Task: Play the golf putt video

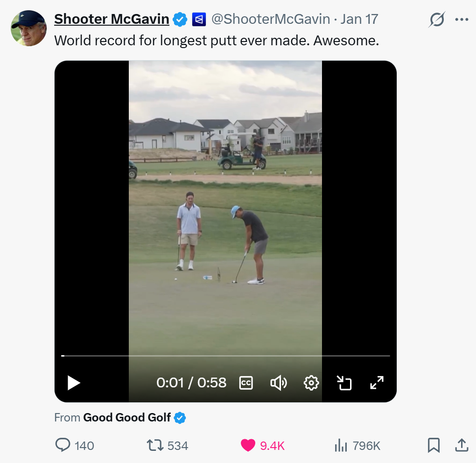Action: (x=74, y=383)
